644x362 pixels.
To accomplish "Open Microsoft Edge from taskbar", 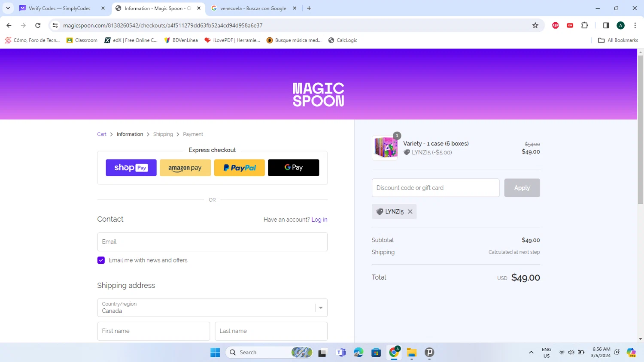I will click(358, 352).
